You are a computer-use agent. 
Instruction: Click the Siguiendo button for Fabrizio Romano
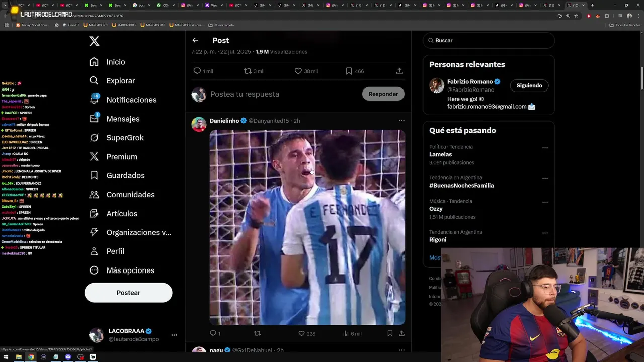(x=529, y=86)
